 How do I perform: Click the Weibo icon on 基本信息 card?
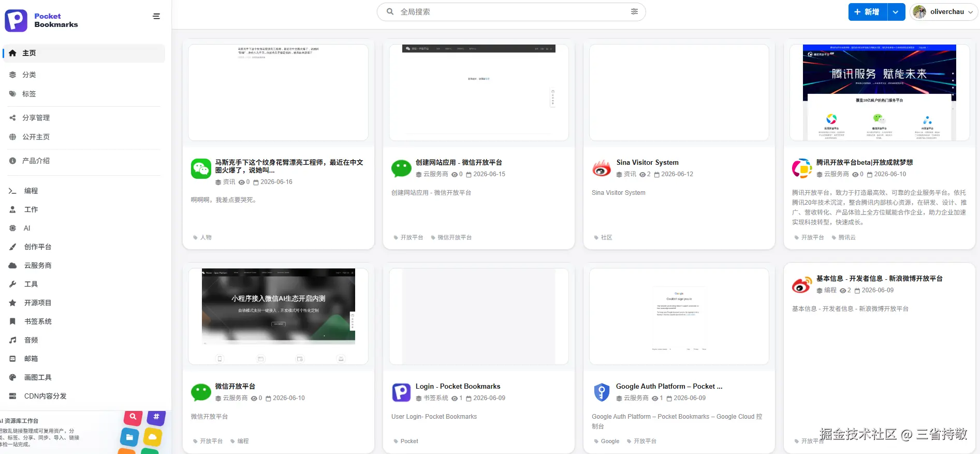point(802,285)
